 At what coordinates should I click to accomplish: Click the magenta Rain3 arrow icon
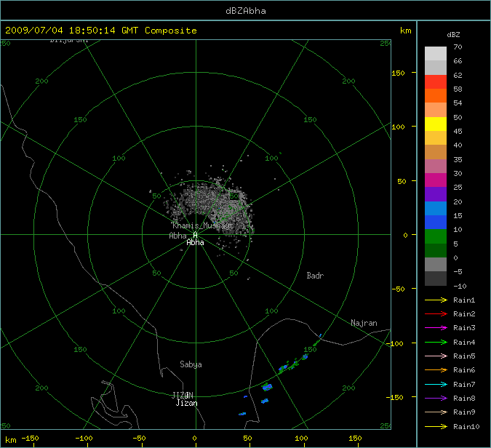pos(436,328)
